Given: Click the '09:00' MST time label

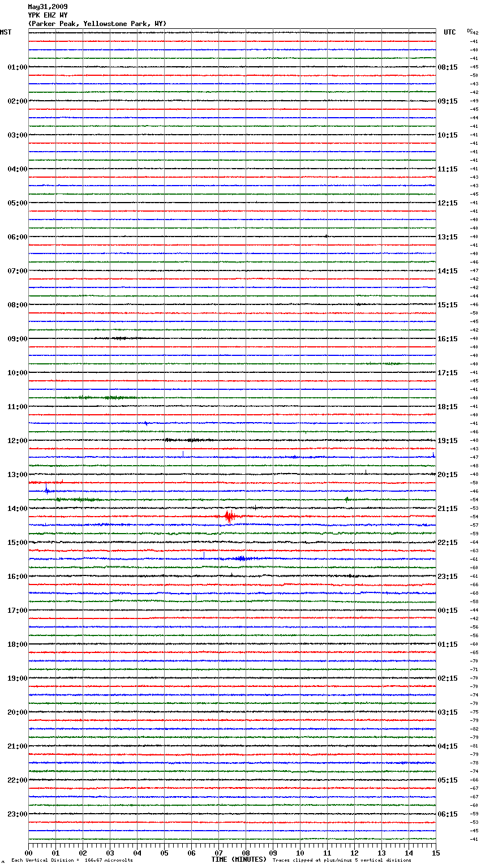Looking at the screenshot, I should 18,339.
